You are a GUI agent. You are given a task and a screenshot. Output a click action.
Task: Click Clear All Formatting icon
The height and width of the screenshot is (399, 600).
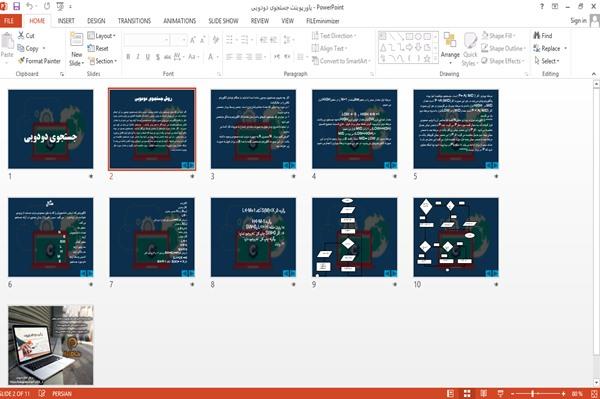click(216, 39)
